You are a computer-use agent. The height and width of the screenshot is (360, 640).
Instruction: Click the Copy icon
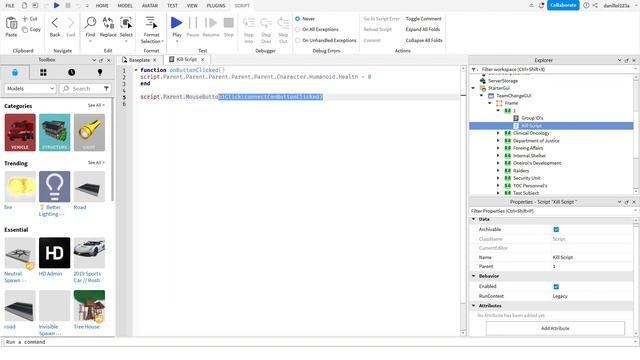pyautogui.click(x=25, y=29)
